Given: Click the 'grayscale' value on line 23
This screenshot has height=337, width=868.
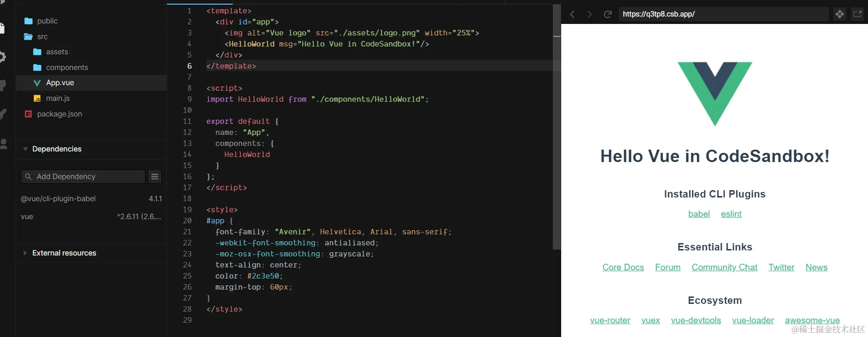Looking at the screenshot, I should [350, 254].
